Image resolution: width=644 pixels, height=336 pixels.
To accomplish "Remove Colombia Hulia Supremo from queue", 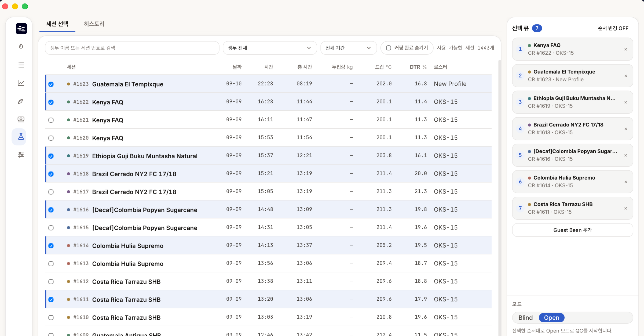I will click(625, 182).
